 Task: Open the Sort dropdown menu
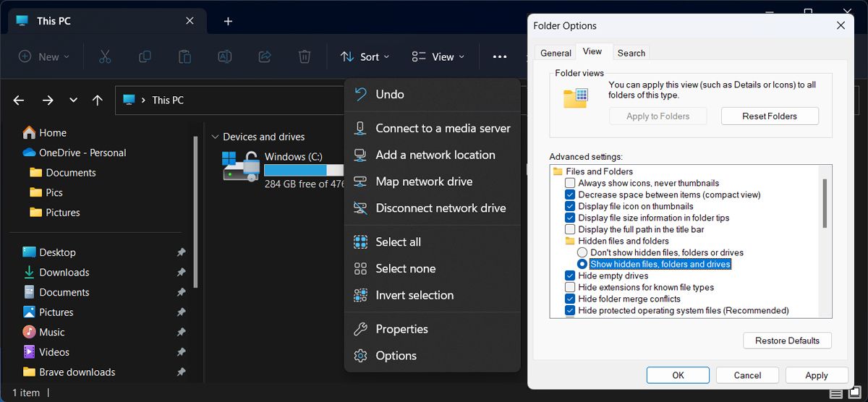click(x=365, y=56)
